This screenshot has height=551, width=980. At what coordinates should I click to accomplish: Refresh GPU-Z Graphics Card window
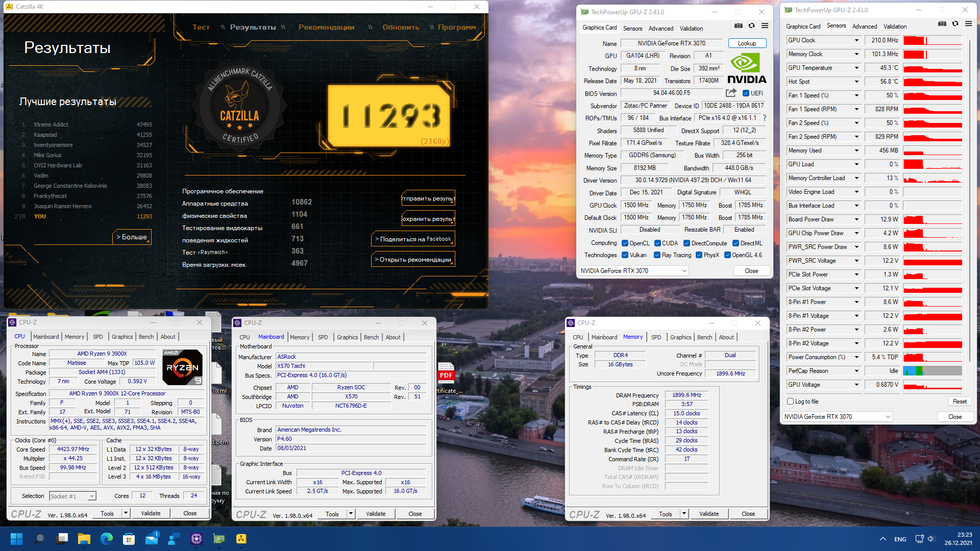[751, 26]
